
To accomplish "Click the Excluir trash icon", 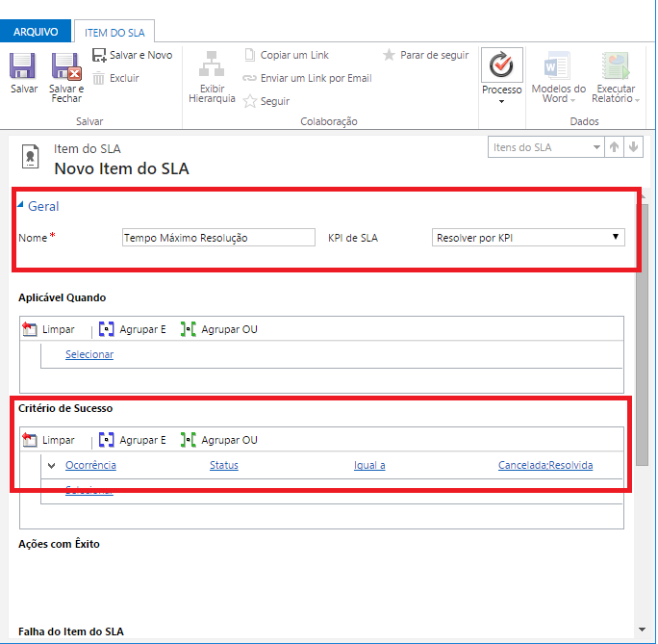I will click(99, 78).
